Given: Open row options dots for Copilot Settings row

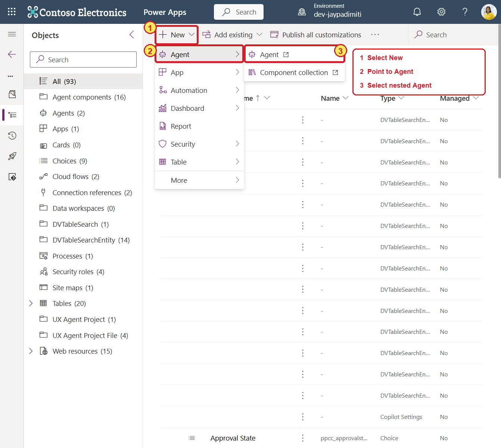Looking at the screenshot, I should click(x=303, y=417).
